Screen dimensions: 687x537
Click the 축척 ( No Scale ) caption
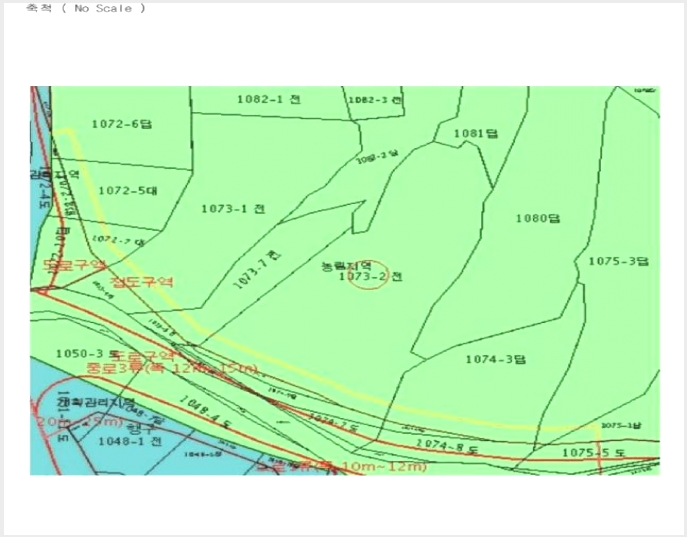tap(85, 8)
